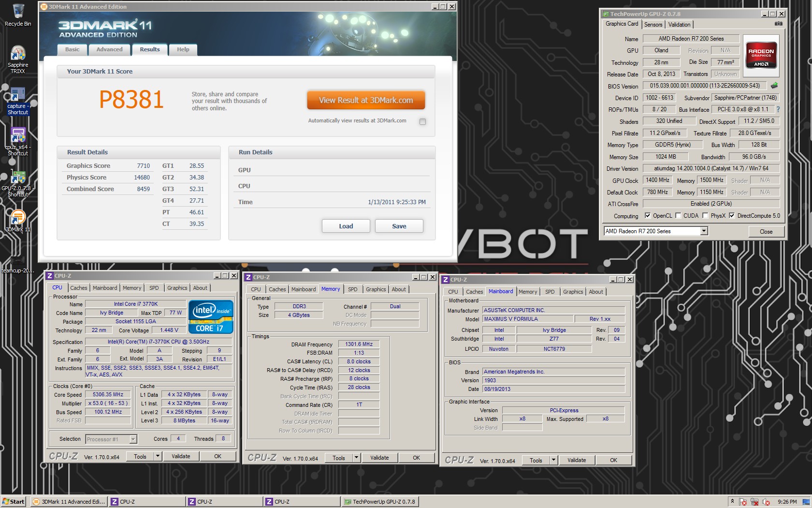This screenshot has height=508, width=812.
Task: Click the GPU-Z screenshot camera icon
Action: (778, 24)
